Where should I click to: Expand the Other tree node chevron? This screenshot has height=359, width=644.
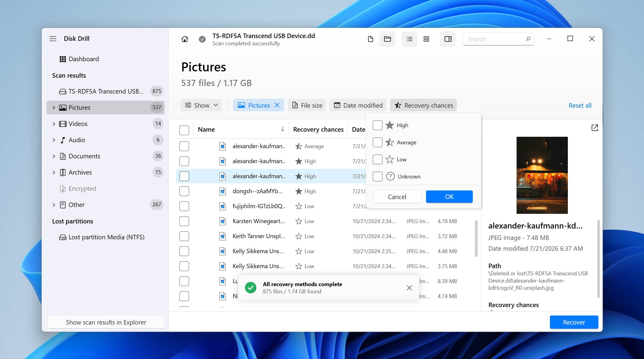[54, 205]
